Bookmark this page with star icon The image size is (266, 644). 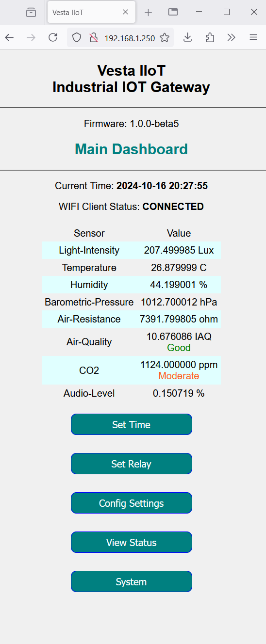coord(165,37)
